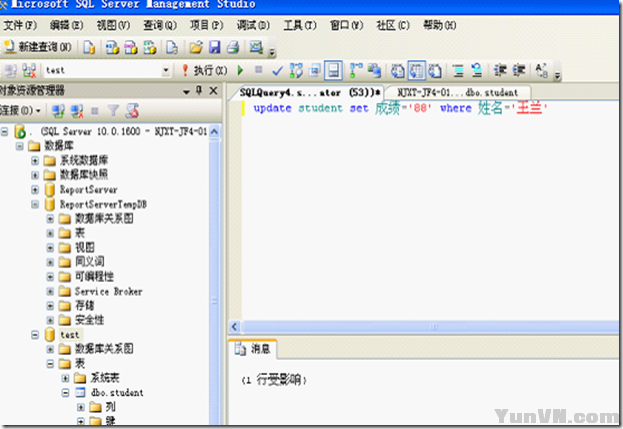Click the Connect Object Explorer icon
This screenshot has width=623, height=429.
coord(58,111)
